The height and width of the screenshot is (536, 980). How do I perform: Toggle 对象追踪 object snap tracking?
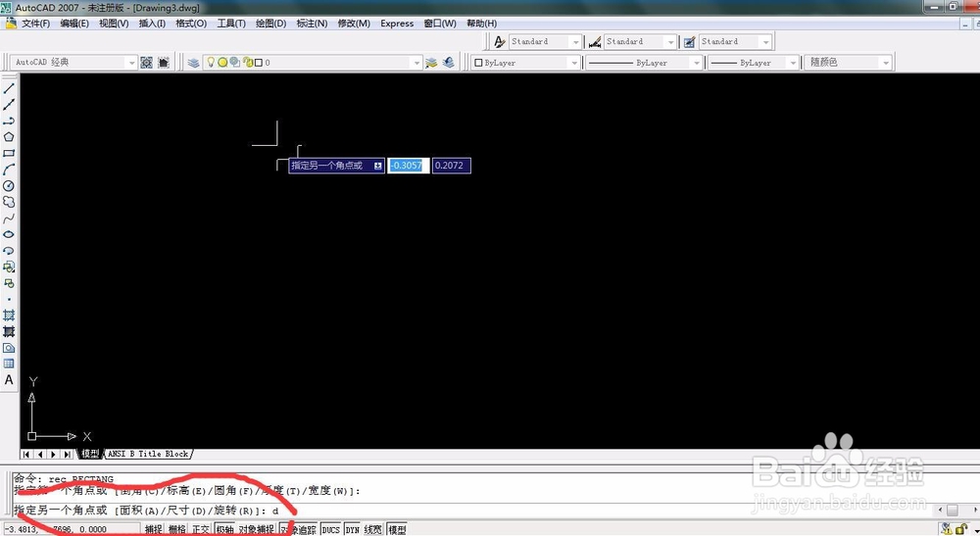[x=298, y=529]
